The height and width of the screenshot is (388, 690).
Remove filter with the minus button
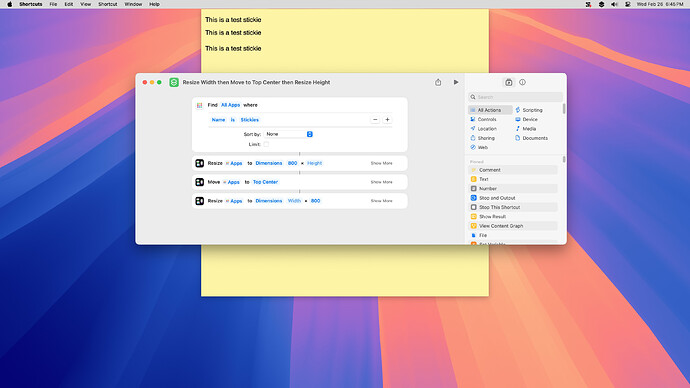point(375,120)
